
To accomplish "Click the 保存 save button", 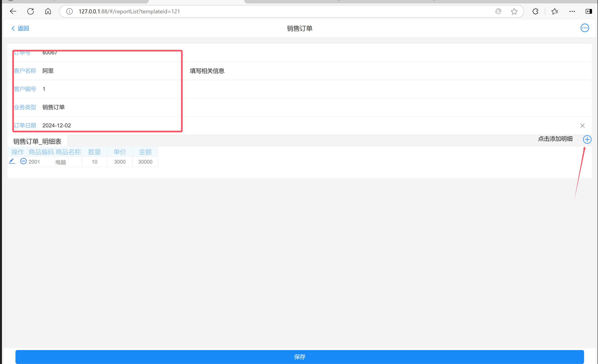I will 299,357.
